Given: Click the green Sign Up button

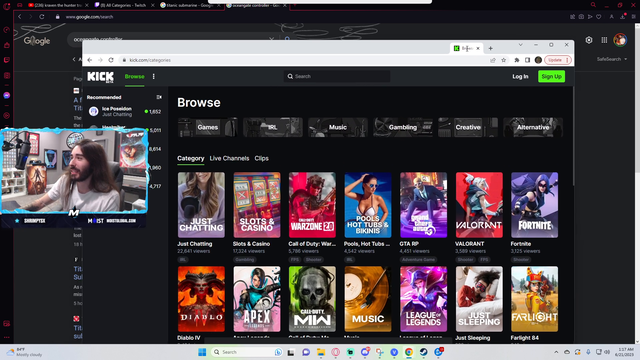Looking at the screenshot, I should click(551, 76).
